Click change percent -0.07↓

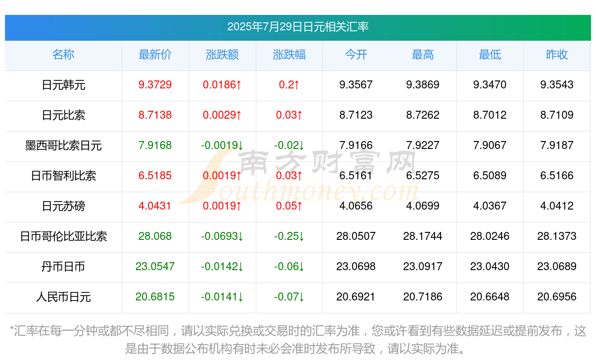pyautogui.click(x=290, y=297)
